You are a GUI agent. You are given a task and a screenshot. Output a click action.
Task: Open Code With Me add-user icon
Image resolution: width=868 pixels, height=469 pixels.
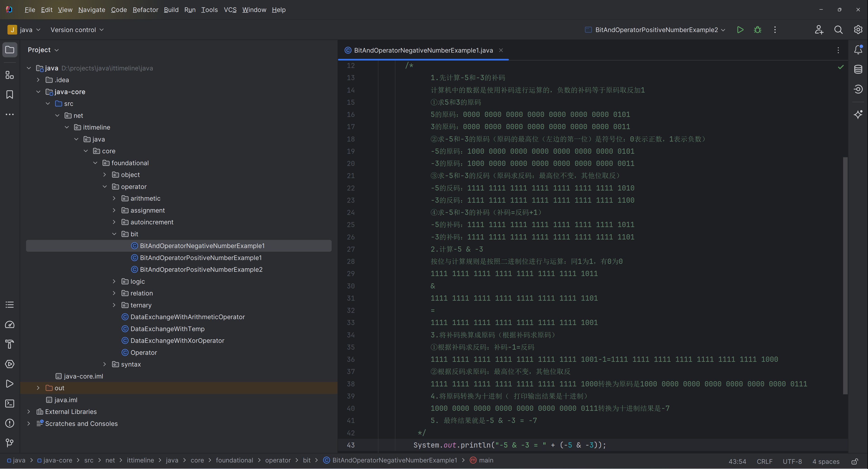tap(819, 30)
